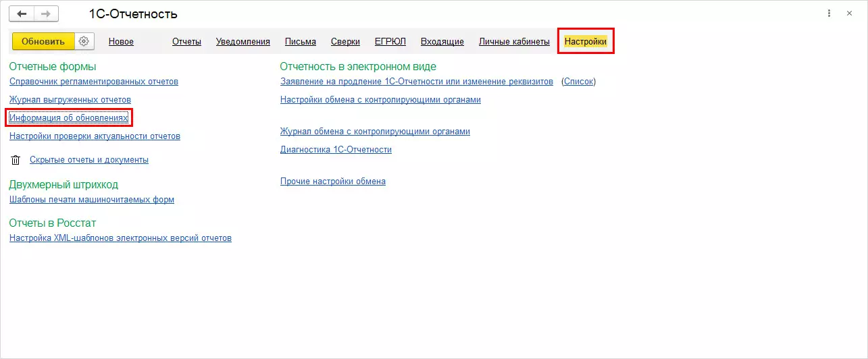Open the Личные кабинеты tab
Screen dimensions: 868x359
point(514,42)
